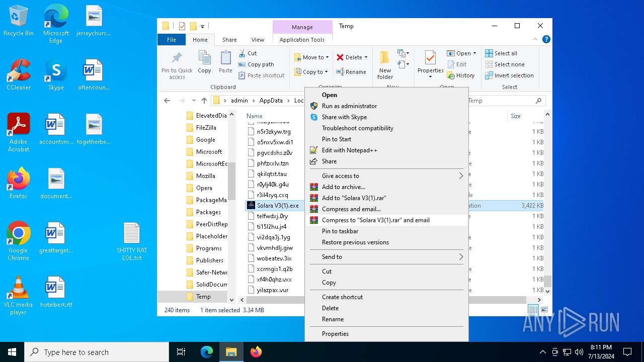Choose Create shortcut in context menu
644x362 pixels.
click(387, 297)
